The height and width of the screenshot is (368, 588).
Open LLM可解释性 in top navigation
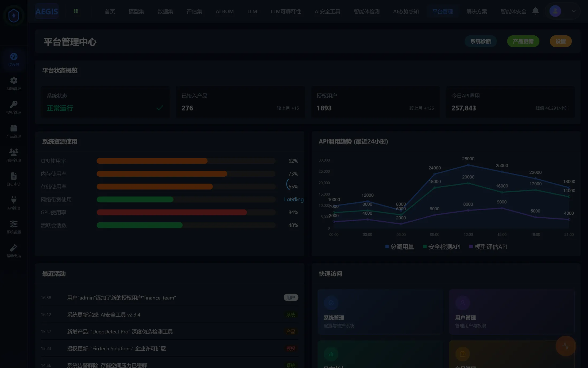[x=286, y=12]
